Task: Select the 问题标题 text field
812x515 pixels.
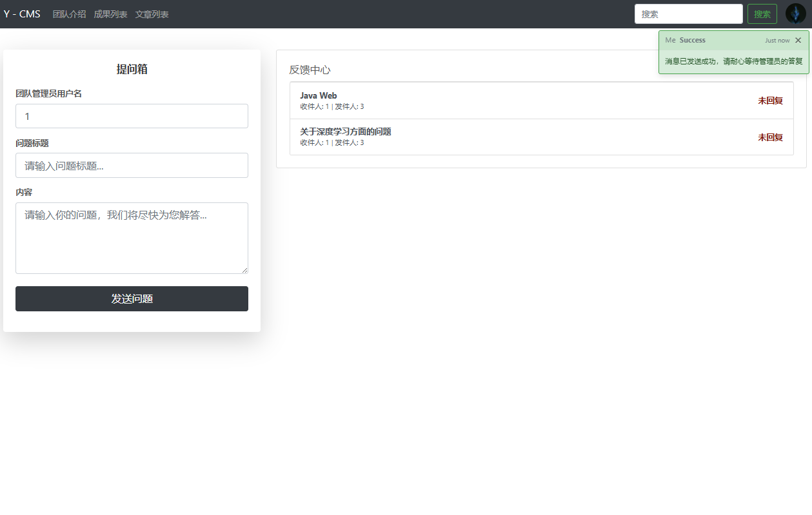Action: point(132,166)
